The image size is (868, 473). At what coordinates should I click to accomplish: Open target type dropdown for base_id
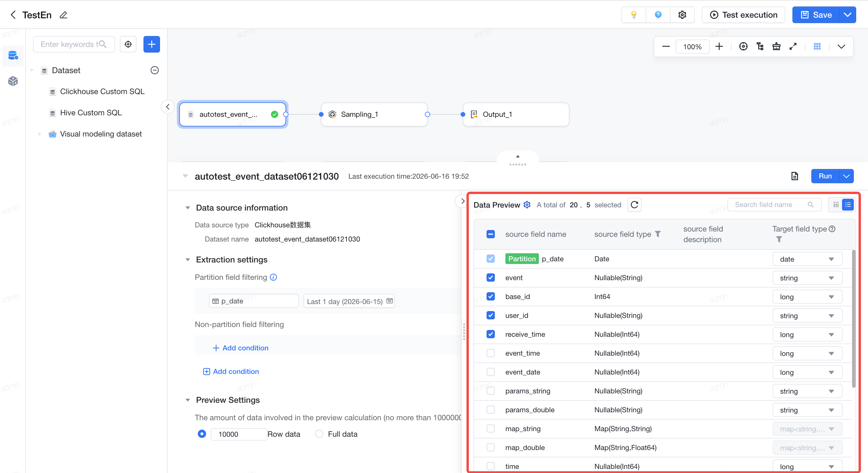point(807,297)
